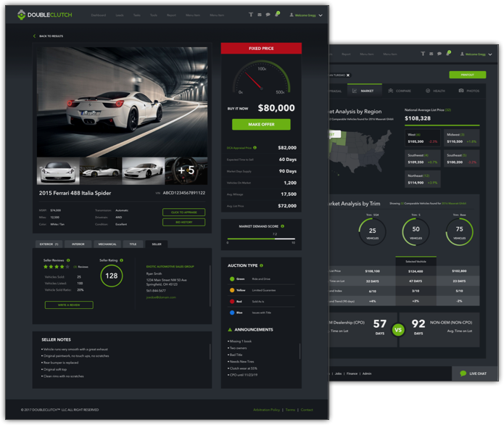The height and width of the screenshot is (425, 504).
Task: Open the filter icon in front window header
Action: 251,15
